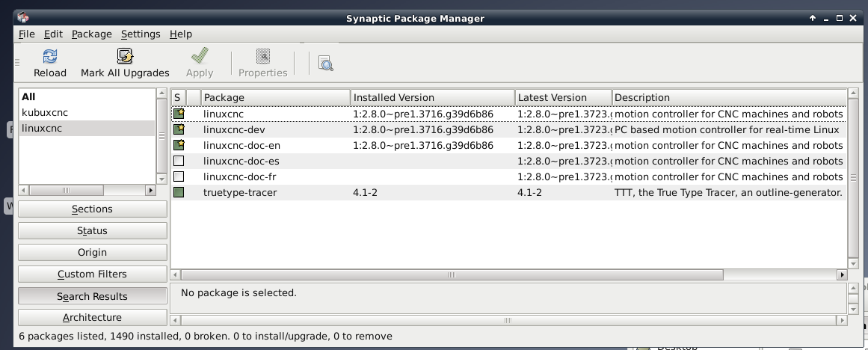Click the Apply checkmark icon
Viewport: 868px width, 350px height.
click(x=200, y=56)
